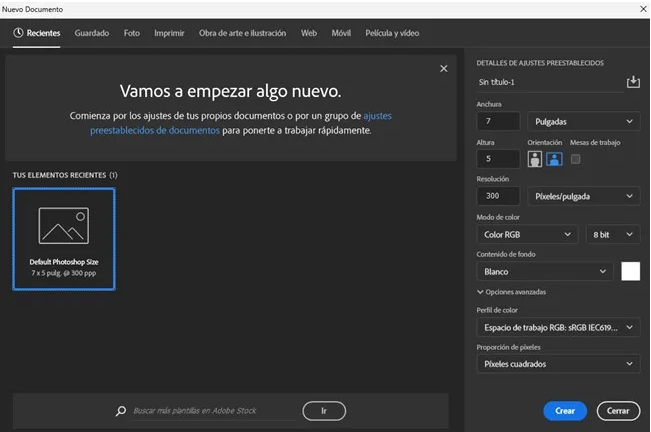
Task: Open the Blanco background content dropdown
Action: coord(545,271)
